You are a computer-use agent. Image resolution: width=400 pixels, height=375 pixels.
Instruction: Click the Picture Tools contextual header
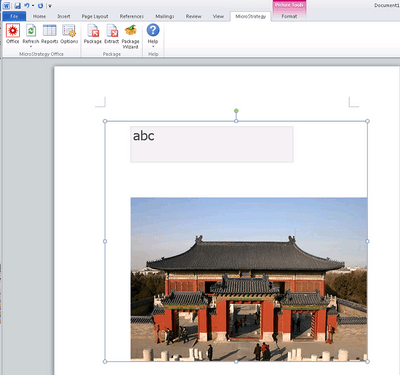(x=289, y=5)
